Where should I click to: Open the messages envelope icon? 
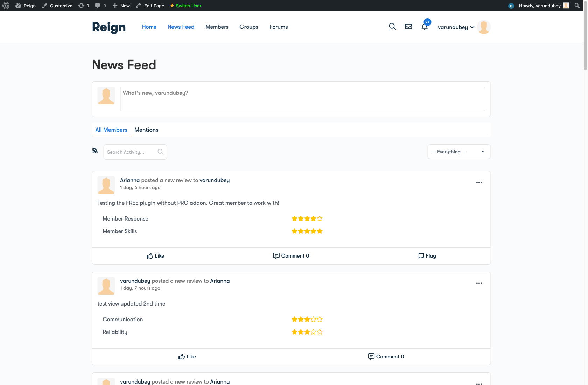tap(408, 26)
